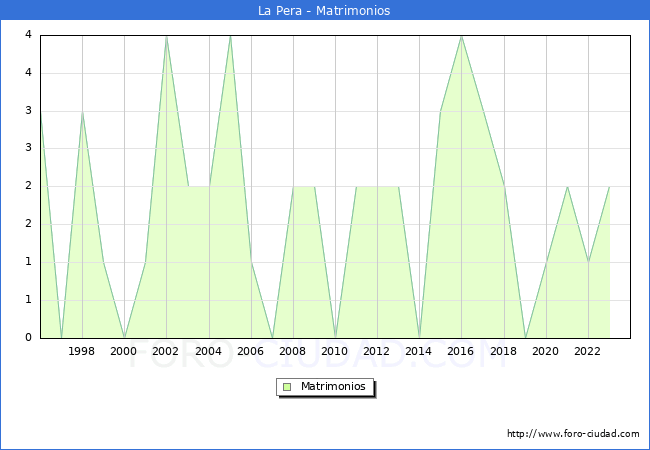Image resolution: width=650 pixels, height=450 pixels.
Task: Click the 2021 data point peak
Action: [x=568, y=187]
